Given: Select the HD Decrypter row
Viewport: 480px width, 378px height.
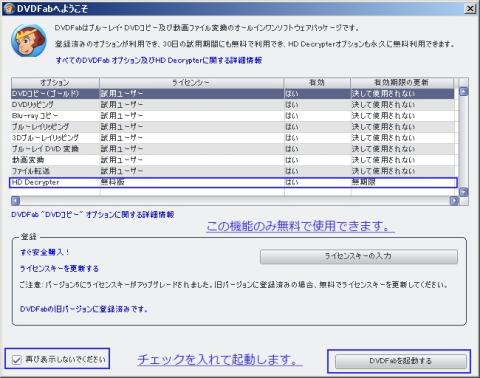Looking at the screenshot, I should [233, 182].
